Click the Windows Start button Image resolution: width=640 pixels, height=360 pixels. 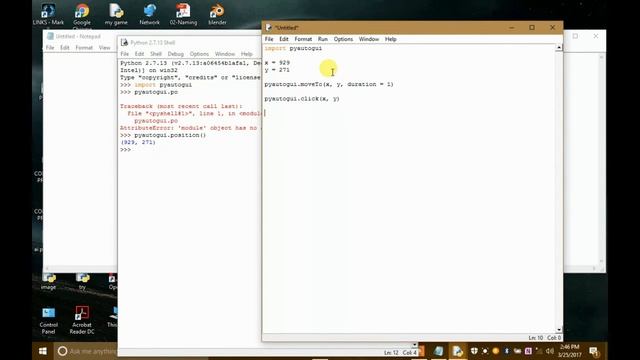point(42,351)
